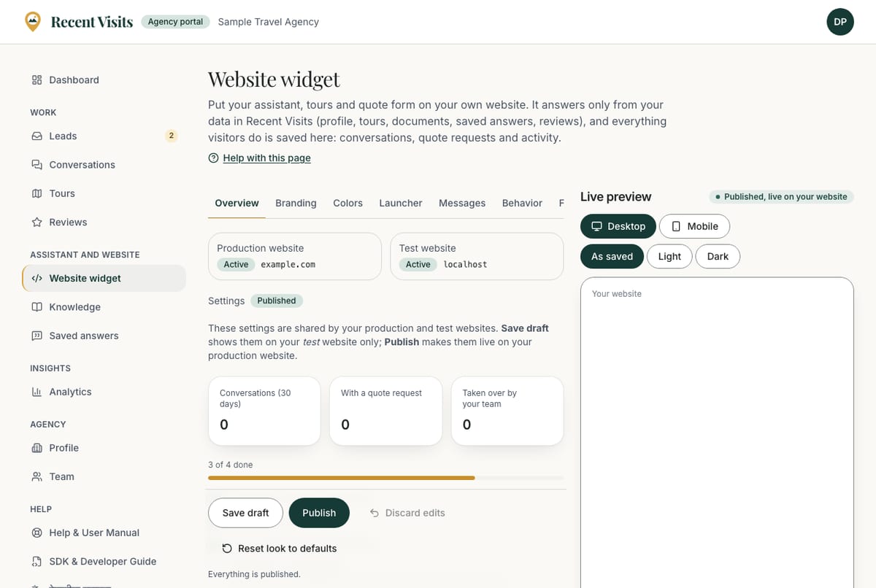Click the Test website card

point(477,256)
